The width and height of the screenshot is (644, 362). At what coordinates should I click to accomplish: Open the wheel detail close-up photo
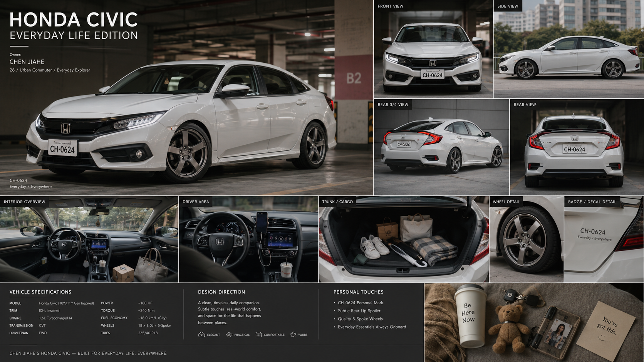click(527, 239)
